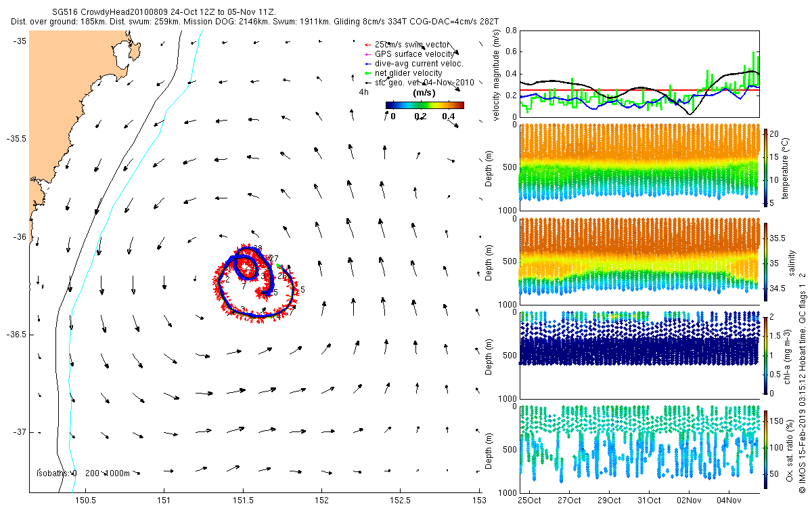Click the '0.4' tick under the velocity colorbar
Screen dimensions: 812x508
pyautogui.click(x=448, y=117)
